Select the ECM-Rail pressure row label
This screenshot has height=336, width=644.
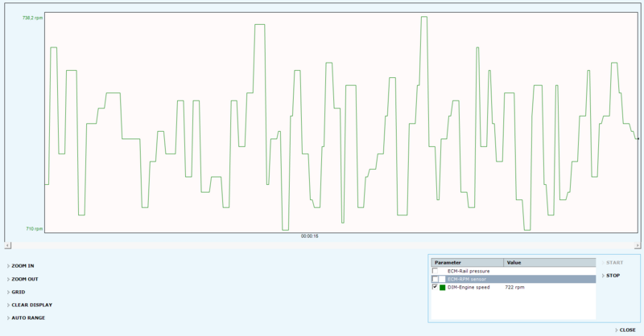tap(469, 271)
